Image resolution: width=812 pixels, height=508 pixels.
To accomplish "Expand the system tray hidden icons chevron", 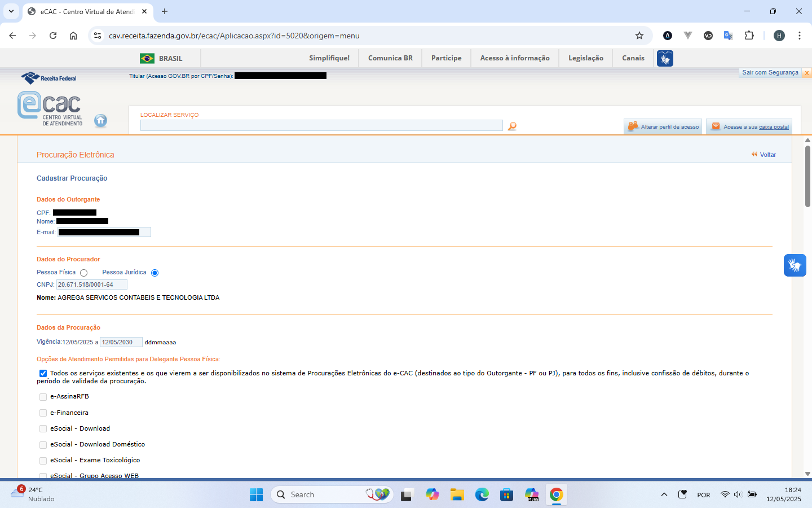I will click(x=664, y=495).
